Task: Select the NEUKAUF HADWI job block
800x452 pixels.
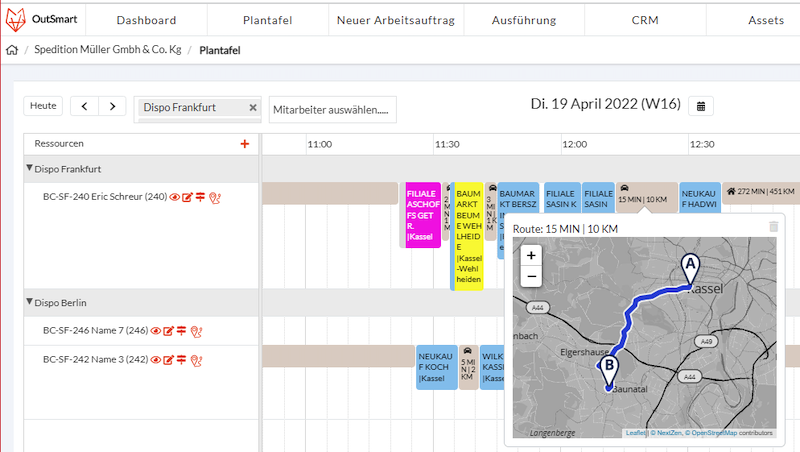Action: [699, 198]
